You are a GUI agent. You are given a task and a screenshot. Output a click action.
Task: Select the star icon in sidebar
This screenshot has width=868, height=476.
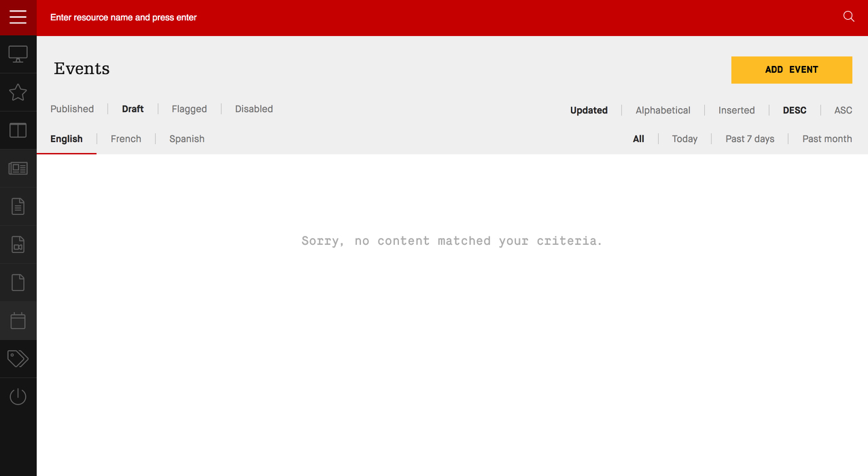pos(18,92)
